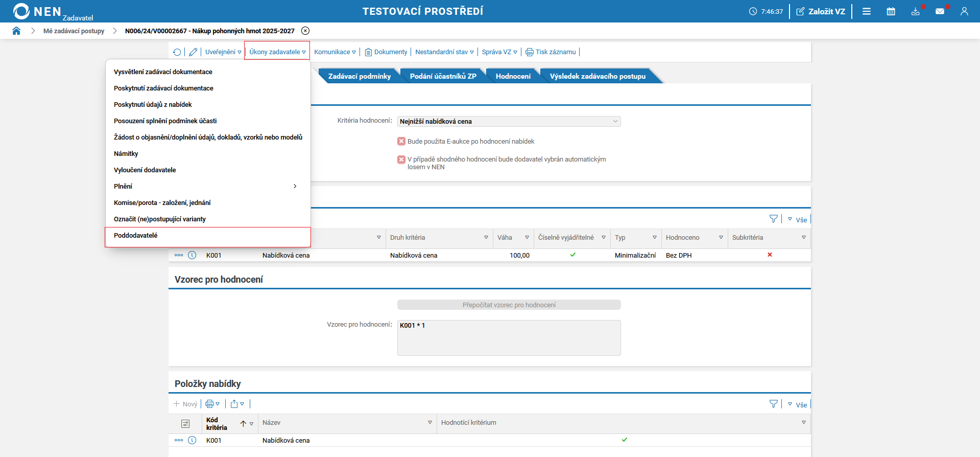Open Vše filter dropdown in Položky nabídky
Viewport: 980px width, 457px height.
point(797,405)
